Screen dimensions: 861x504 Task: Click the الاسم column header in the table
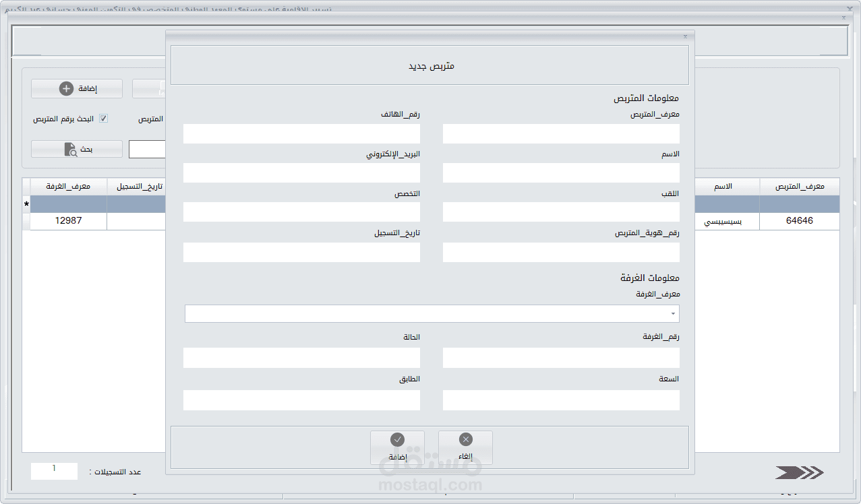pyautogui.click(x=728, y=187)
